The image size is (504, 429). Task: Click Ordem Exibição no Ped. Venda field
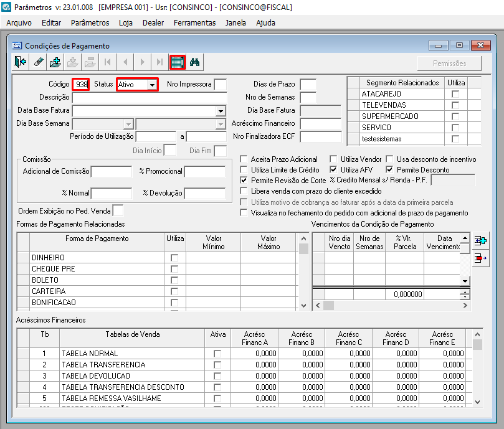pos(118,211)
